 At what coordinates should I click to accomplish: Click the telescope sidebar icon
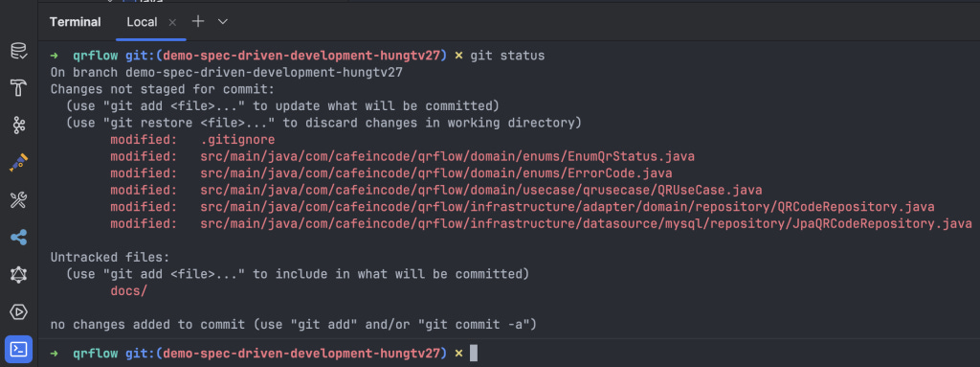[x=19, y=163]
